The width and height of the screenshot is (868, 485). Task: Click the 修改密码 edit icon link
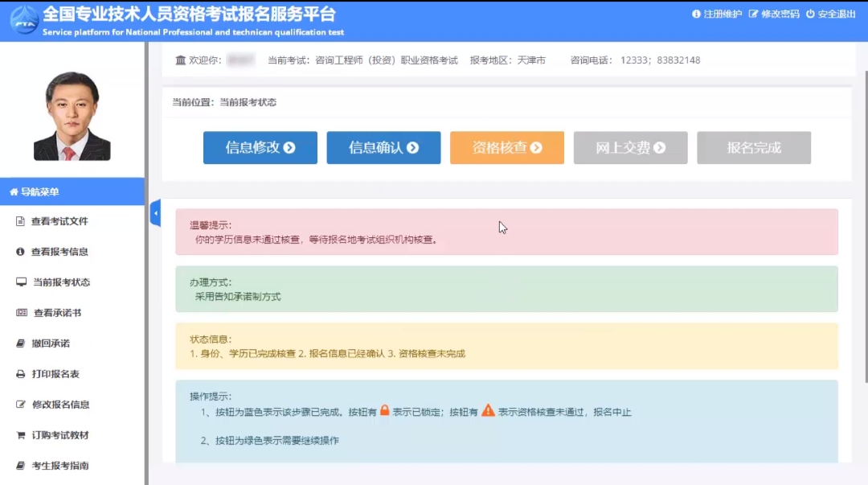click(774, 14)
